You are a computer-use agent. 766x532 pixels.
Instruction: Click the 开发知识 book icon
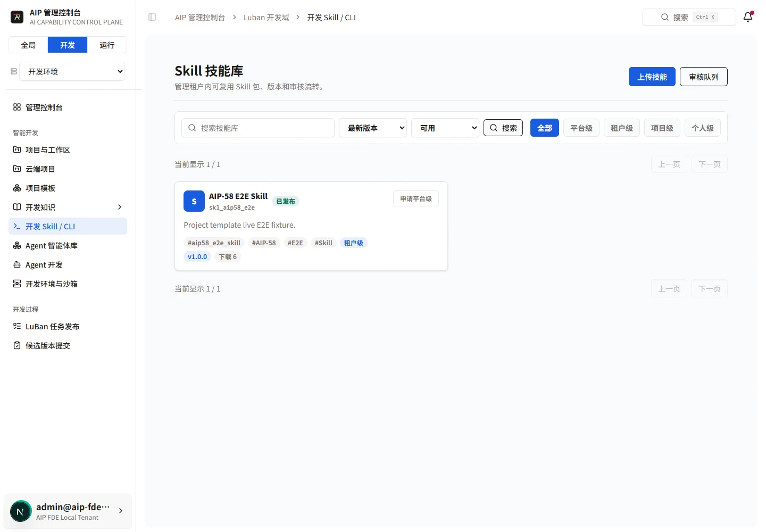click(17, 207)
